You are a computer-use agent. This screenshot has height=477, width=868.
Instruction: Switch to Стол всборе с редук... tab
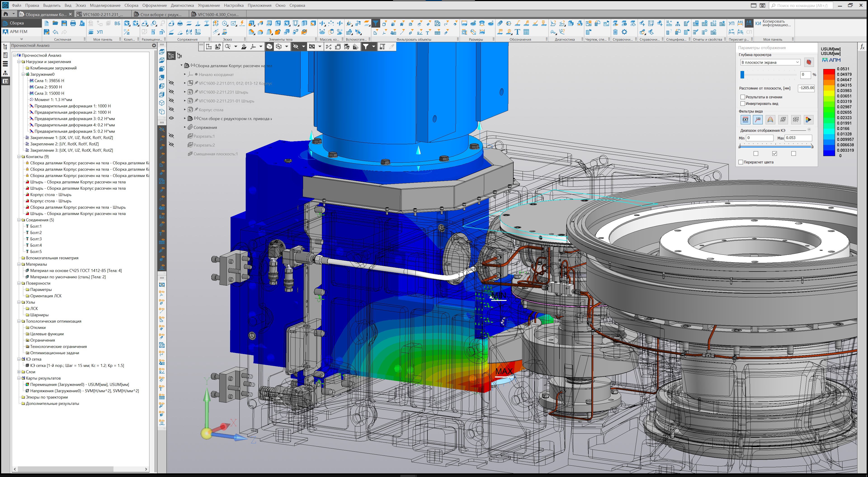point(160,14)
